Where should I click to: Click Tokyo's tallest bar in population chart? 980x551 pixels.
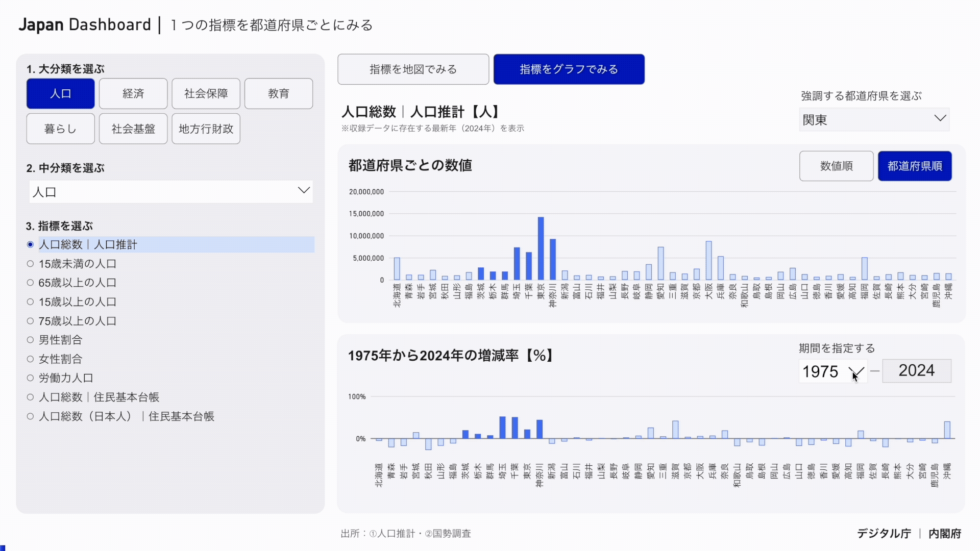point(541,248)
